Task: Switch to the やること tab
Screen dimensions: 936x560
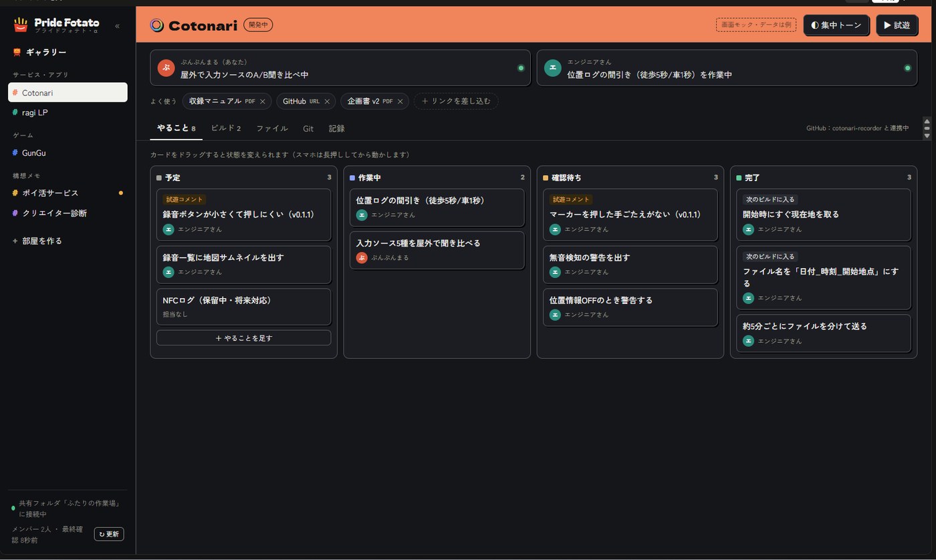Action: tap(176, 128)
